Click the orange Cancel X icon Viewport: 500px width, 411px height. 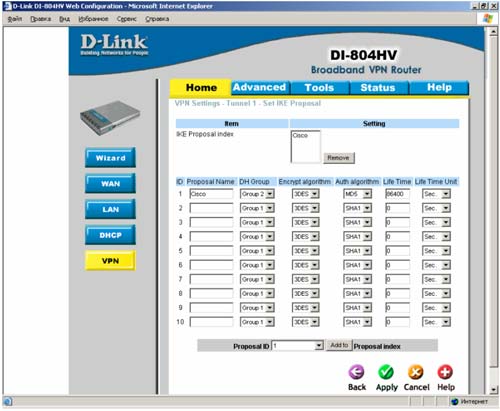click(416, 372)
